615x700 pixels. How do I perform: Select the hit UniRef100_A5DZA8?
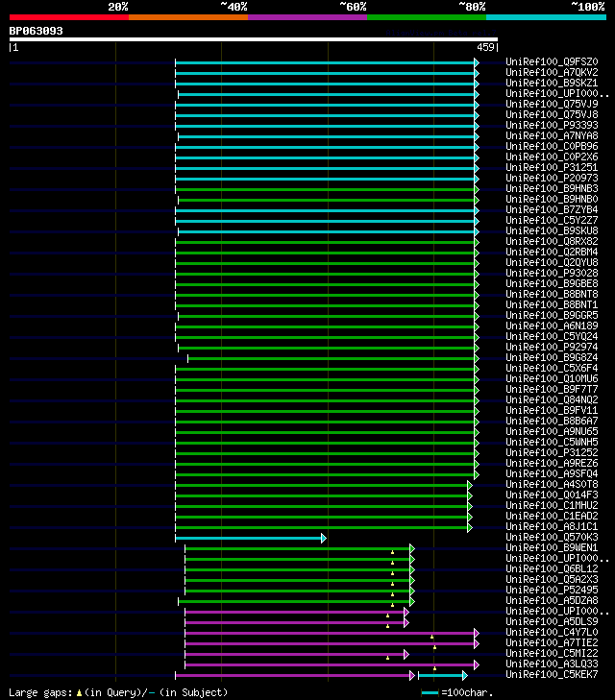[x=552, y=601]
